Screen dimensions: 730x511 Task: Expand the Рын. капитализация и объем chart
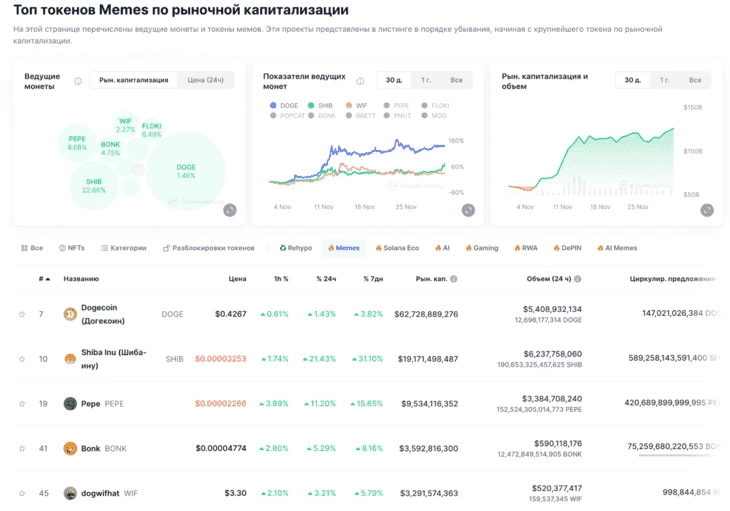[x=707, y=210]
